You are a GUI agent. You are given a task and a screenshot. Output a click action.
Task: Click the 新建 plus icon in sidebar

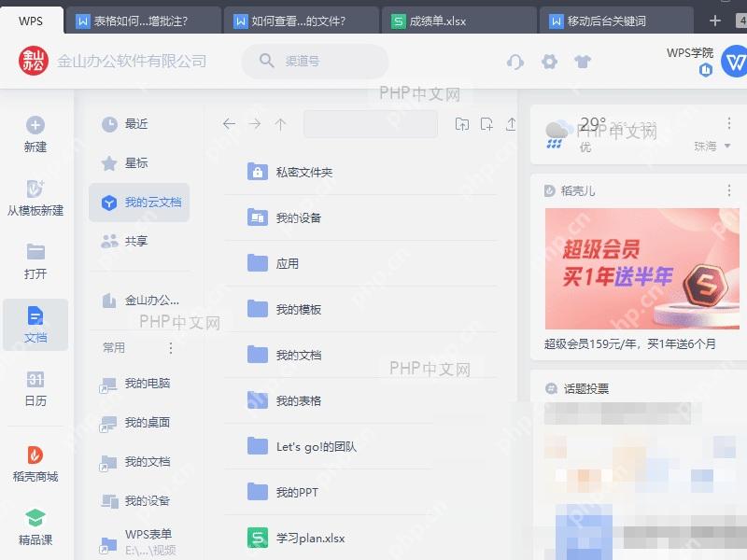tap(35, 125)
